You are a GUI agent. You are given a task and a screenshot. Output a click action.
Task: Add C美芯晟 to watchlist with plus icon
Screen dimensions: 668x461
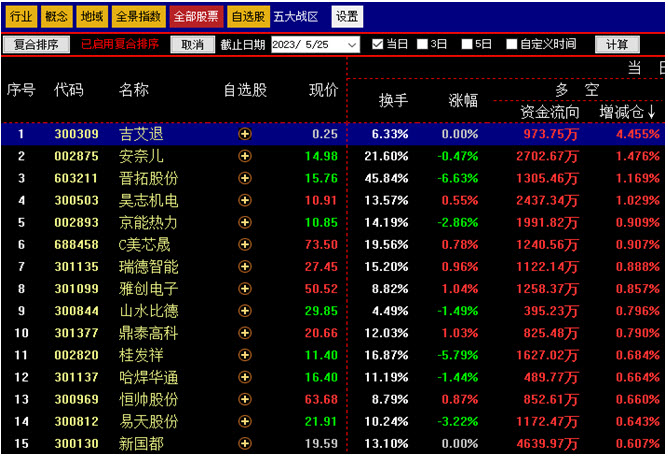(245, 245)
